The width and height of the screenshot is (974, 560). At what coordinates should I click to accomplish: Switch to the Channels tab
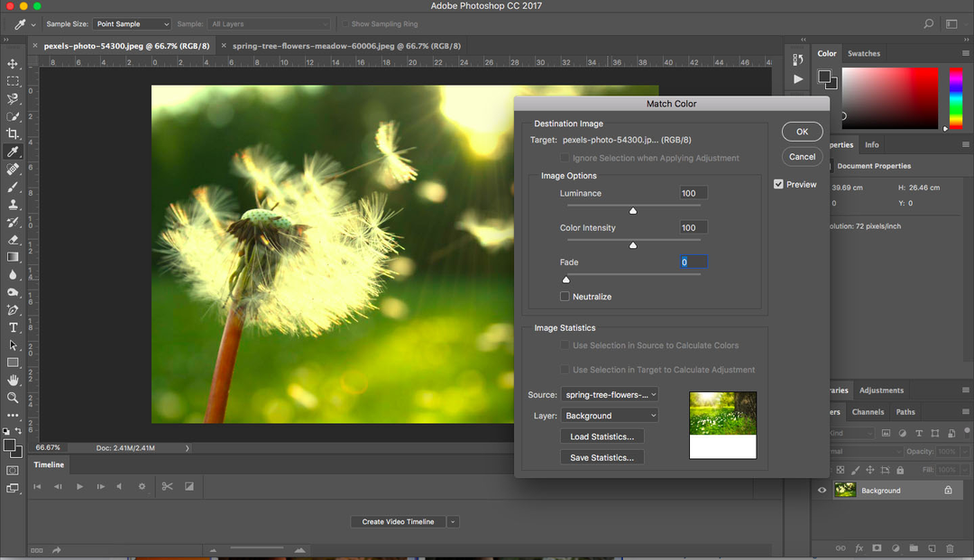(x=868, y=412)
